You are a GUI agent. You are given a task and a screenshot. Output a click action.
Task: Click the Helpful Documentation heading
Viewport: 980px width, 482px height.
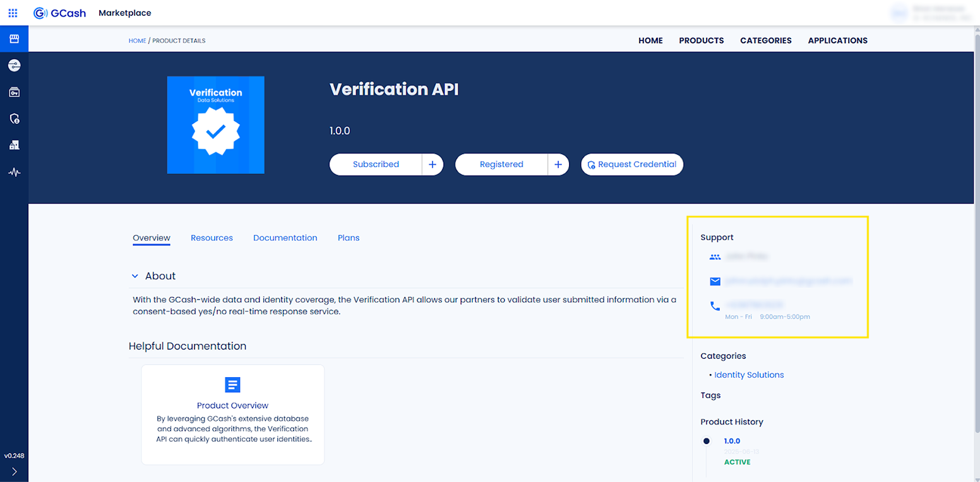[x=188, y=346]
